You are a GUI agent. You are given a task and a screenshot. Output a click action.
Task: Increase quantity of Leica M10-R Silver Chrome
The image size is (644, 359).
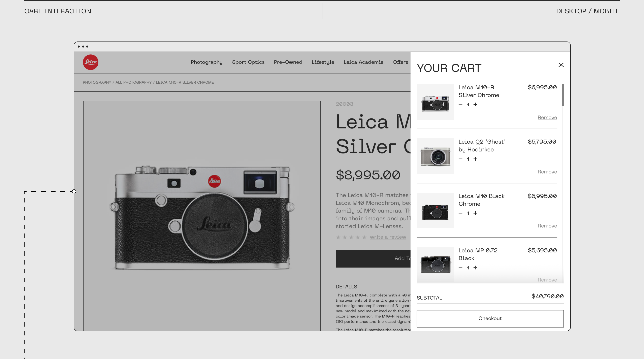point(475,105)
